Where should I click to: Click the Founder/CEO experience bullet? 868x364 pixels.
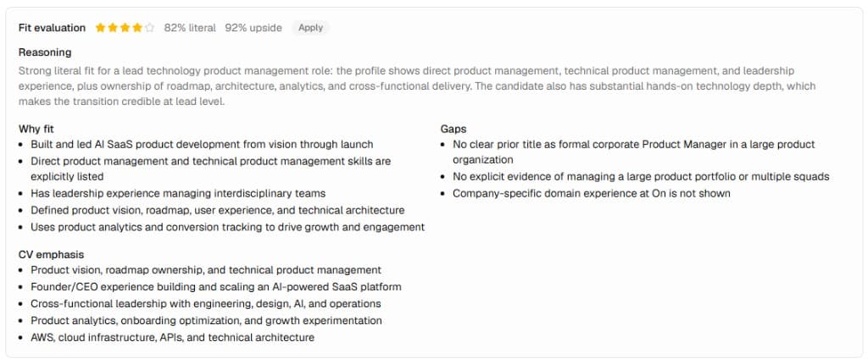(x=216, y=287)
